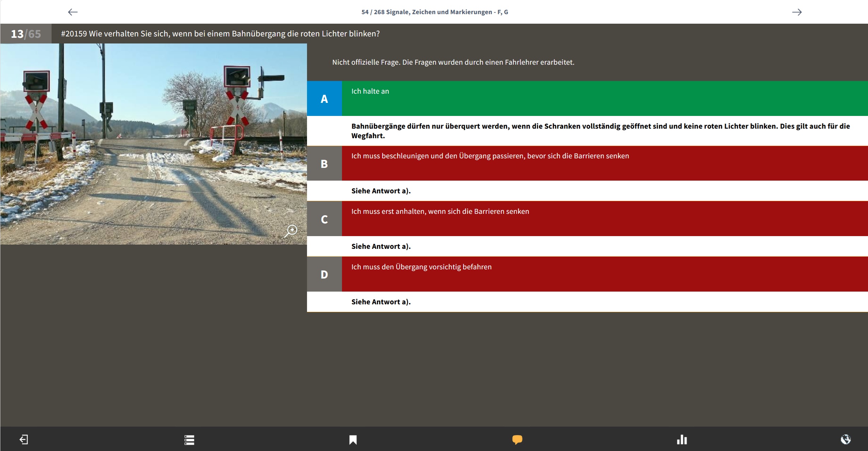The width and height of the screenshot is (868, 451).
Task: Choose answer 'Ich muss beschleunigen und den Übergang passieren'
Action: (x=605, y=163)
